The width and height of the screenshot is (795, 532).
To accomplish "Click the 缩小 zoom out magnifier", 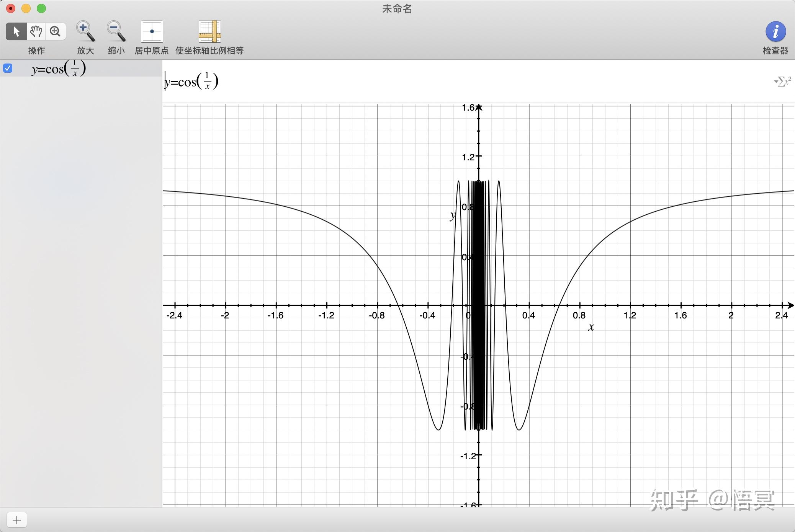I will [x=116, y=31].
